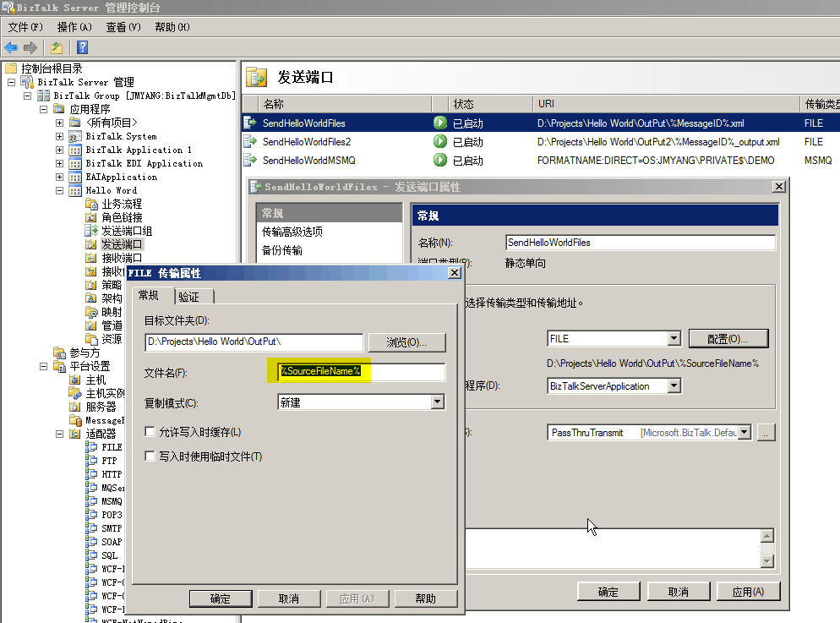Select the 业务流程 node icon
This screenshot has width=840, height=623.
[91, 204]
